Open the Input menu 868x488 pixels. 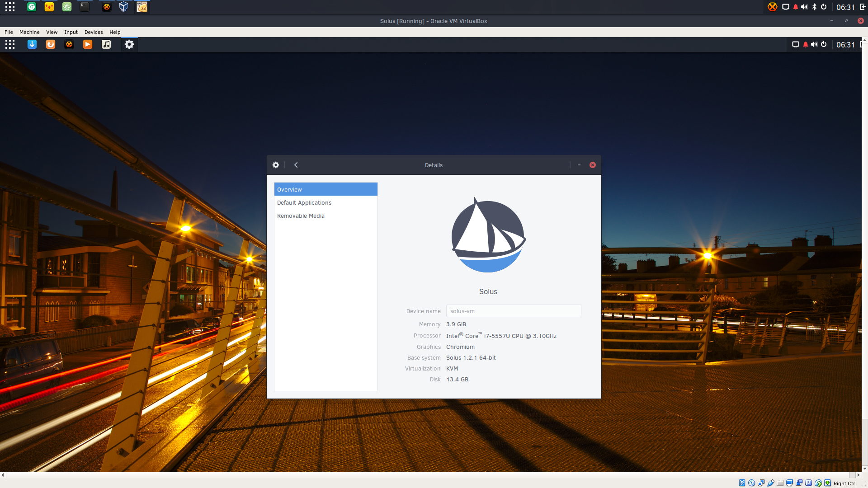coord(71,32)
